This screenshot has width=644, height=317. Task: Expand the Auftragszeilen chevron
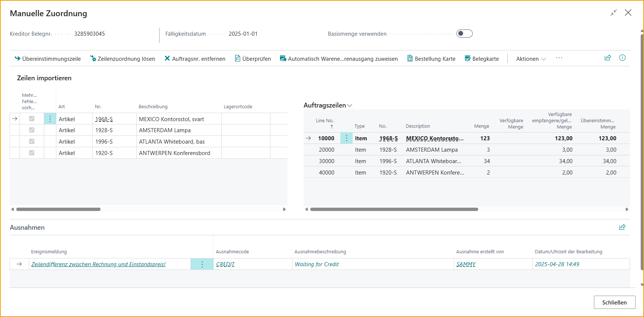tap(350, 105)
